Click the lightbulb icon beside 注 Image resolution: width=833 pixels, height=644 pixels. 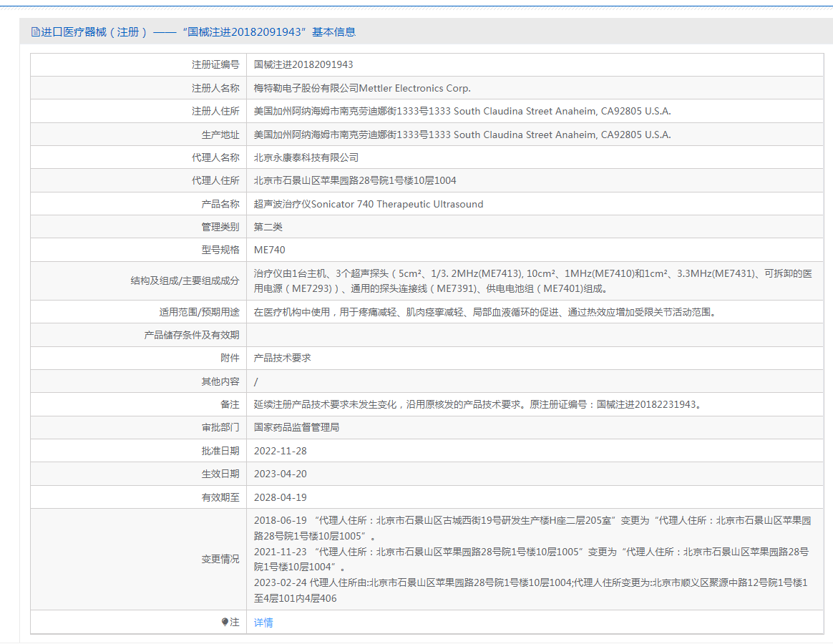[225, 622]
